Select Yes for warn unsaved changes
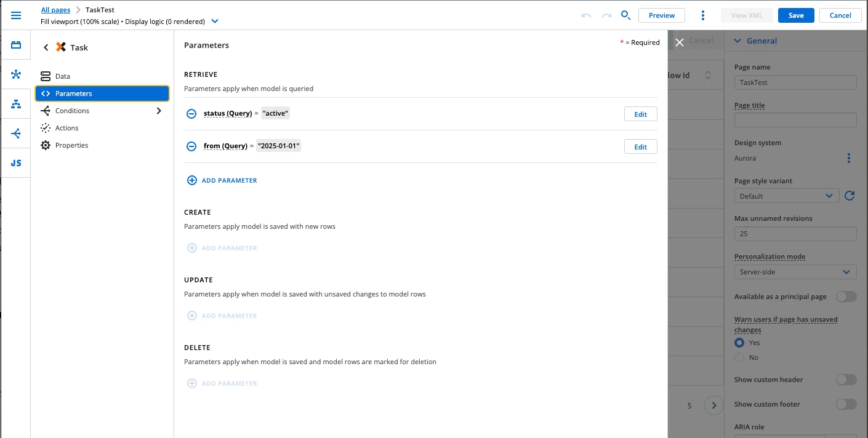868x438 pixels. click(739, 343)
